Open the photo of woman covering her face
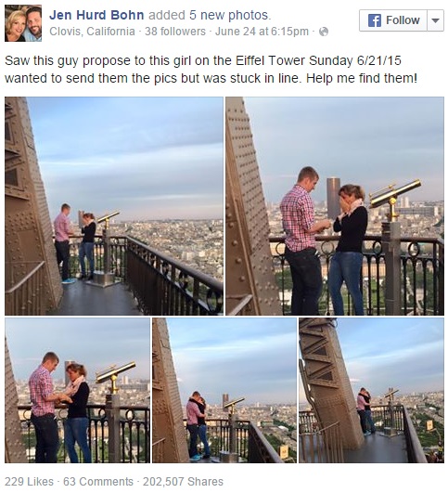The image size is (448, 493). click(335, 206)
